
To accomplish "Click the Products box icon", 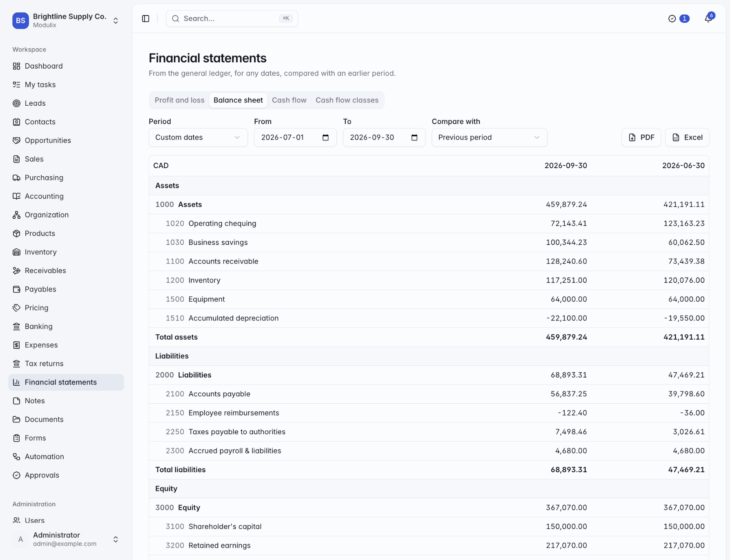I will click(16, 233).
